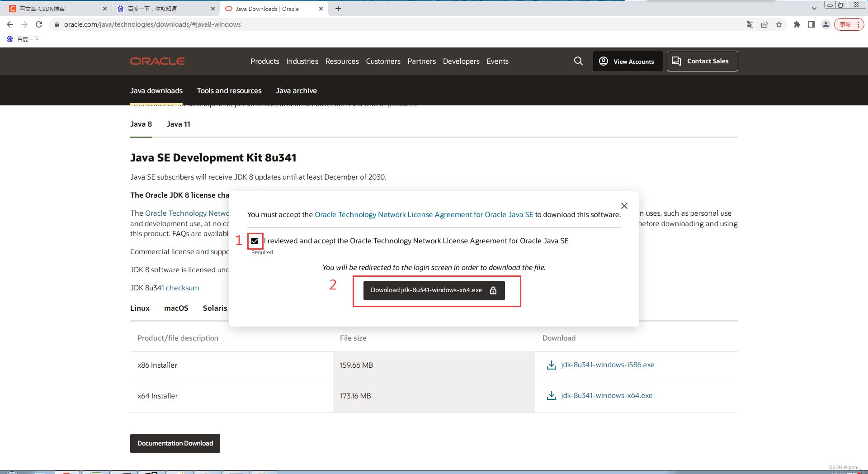Click Documentation Download button
This screenshot has width=868, height=474.
(x=175, y=443)
